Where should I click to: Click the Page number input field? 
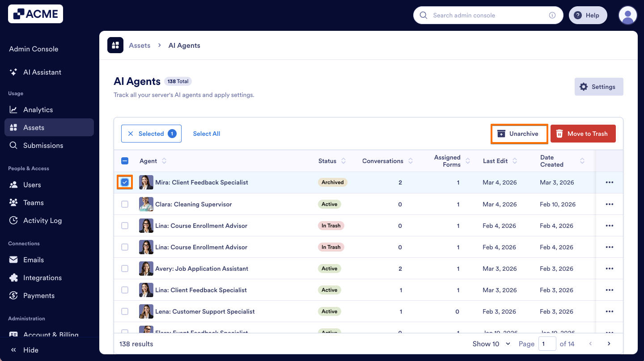(547, 344)
